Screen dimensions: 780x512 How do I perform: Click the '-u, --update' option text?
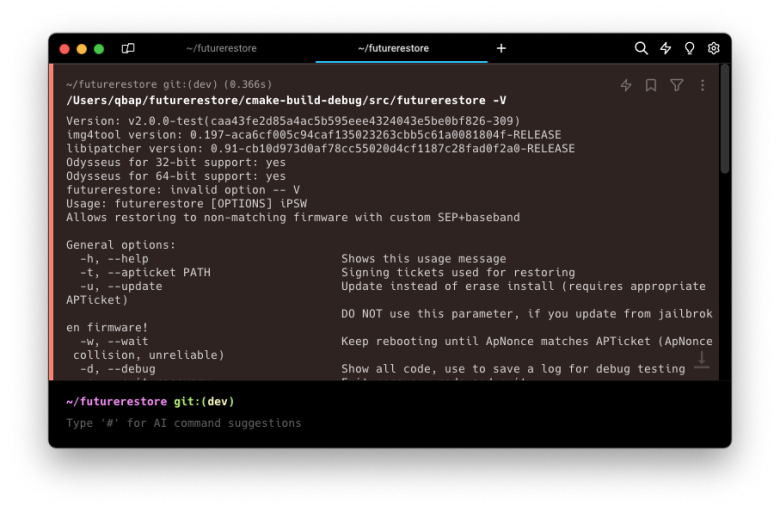pos(121,287)
